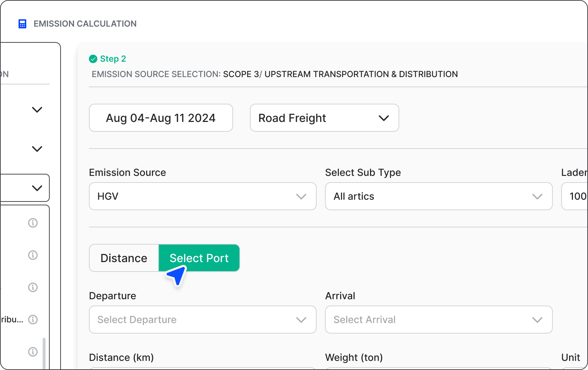This screenshot has width=588, height=370.
Task: Click the Step 2 green checkmark icon
Action: pyautogui.click(x=93, y=59)
